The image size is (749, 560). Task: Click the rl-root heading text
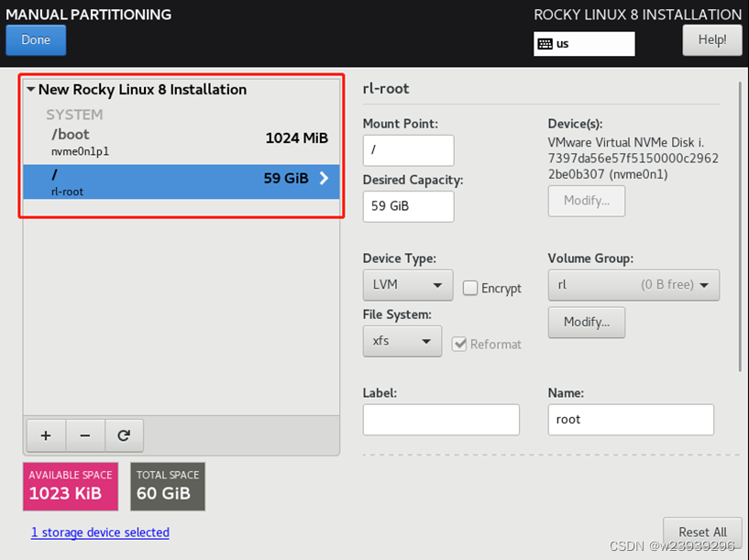pos(386,89)
